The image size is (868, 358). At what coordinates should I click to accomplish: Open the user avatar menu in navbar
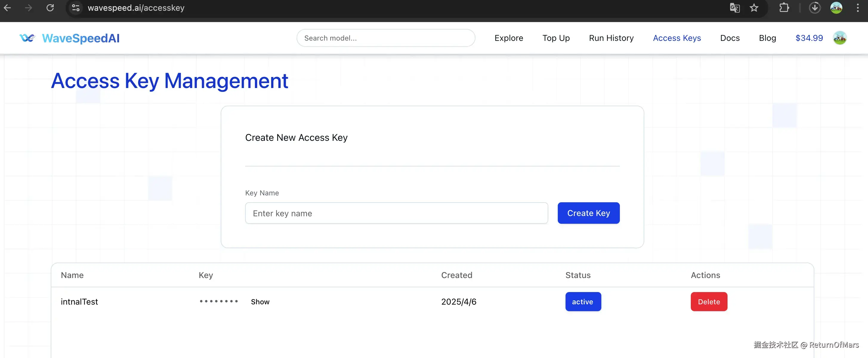[840, 38]
